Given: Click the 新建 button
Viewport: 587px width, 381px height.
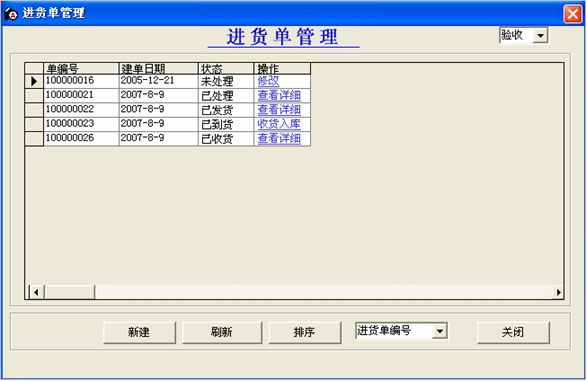Looking at the screenshot, I should tap(139, 332).
